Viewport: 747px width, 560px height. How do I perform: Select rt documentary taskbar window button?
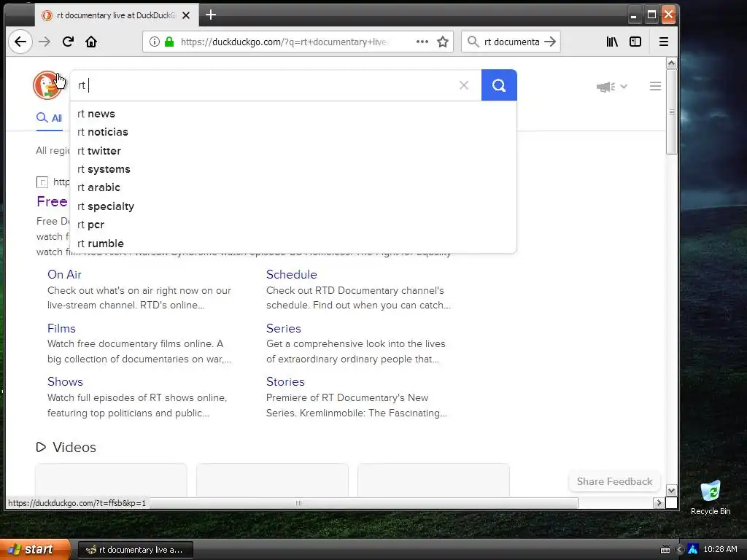point(135,550)
